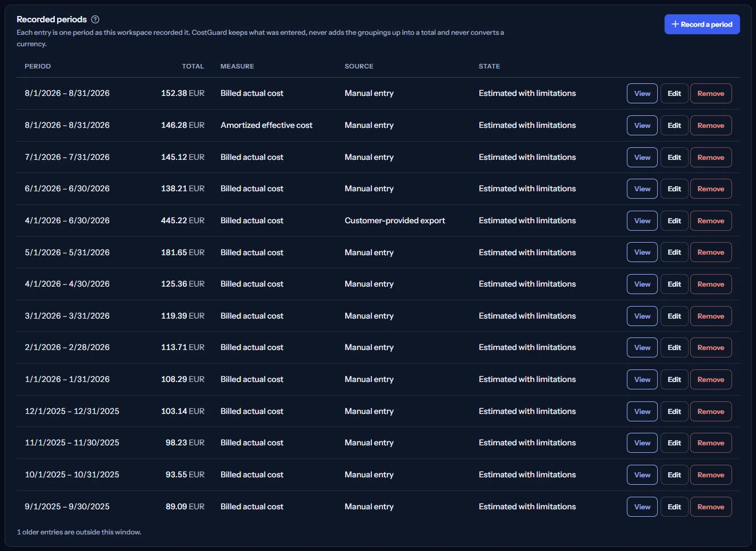Edit the 5/1/2026 – 5/31/2026 period
Viewport: 756px width, 551px height.
click(x=674, y=252)
